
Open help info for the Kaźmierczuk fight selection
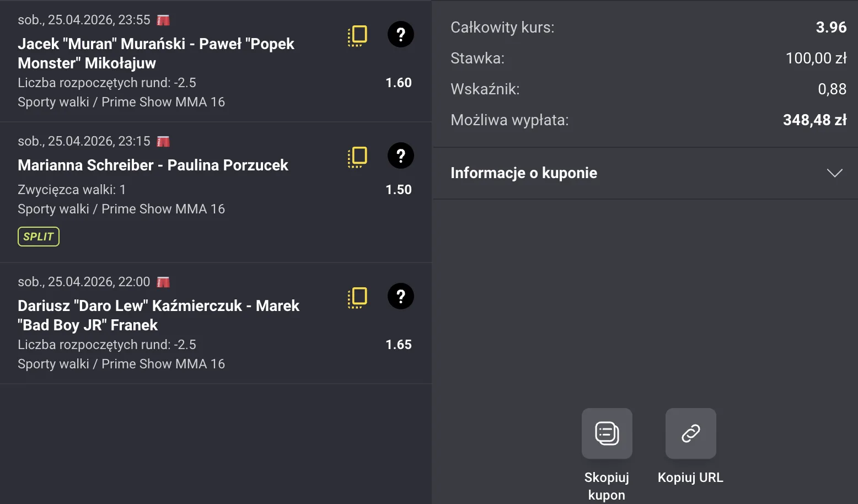click(400, 296)
